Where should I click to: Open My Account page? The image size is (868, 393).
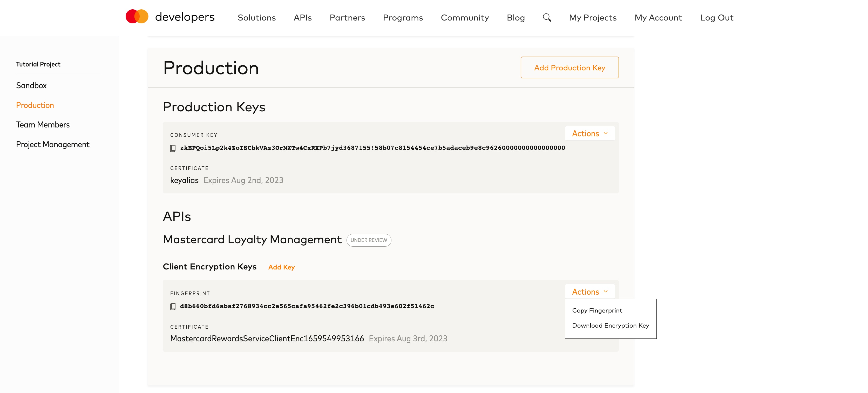tap(658, 18)
